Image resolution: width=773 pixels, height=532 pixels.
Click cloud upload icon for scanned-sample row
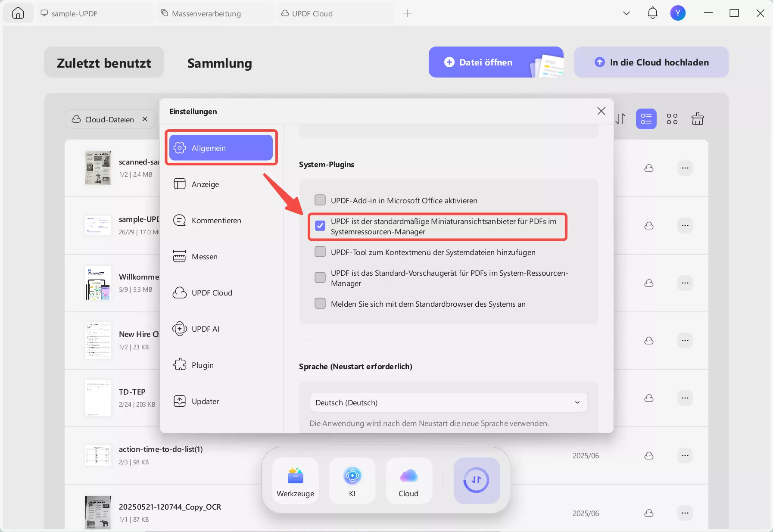point(649,168)
